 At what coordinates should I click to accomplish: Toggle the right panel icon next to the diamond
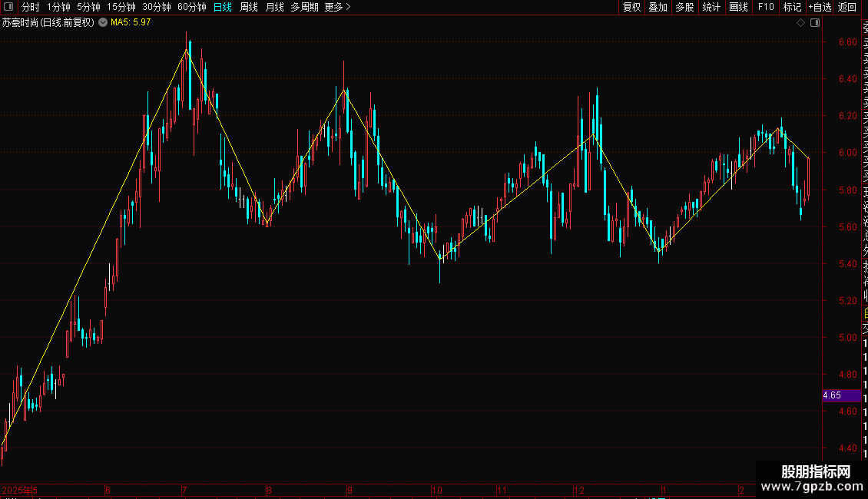coord(815,23)
